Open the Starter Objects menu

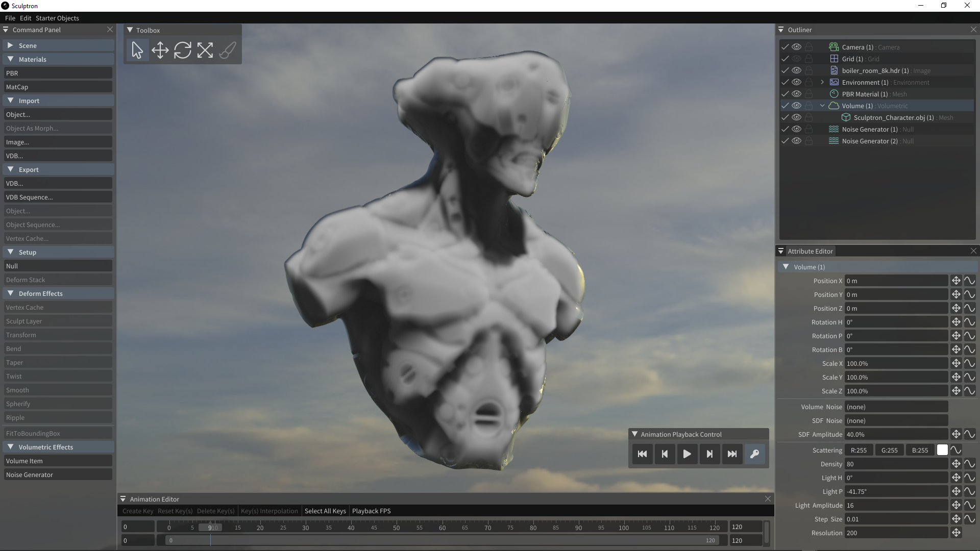(x=57, y=18)
